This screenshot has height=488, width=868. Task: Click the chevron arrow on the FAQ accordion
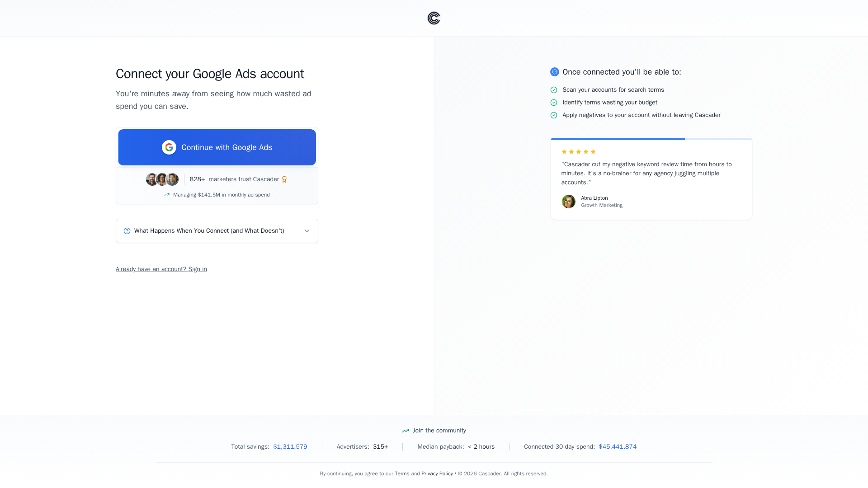point(307,231)
